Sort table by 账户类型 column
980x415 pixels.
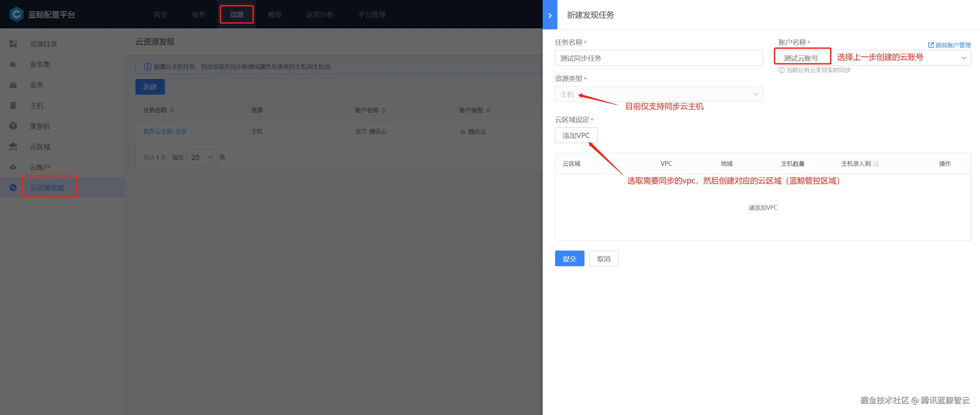[x=488, y=110]
